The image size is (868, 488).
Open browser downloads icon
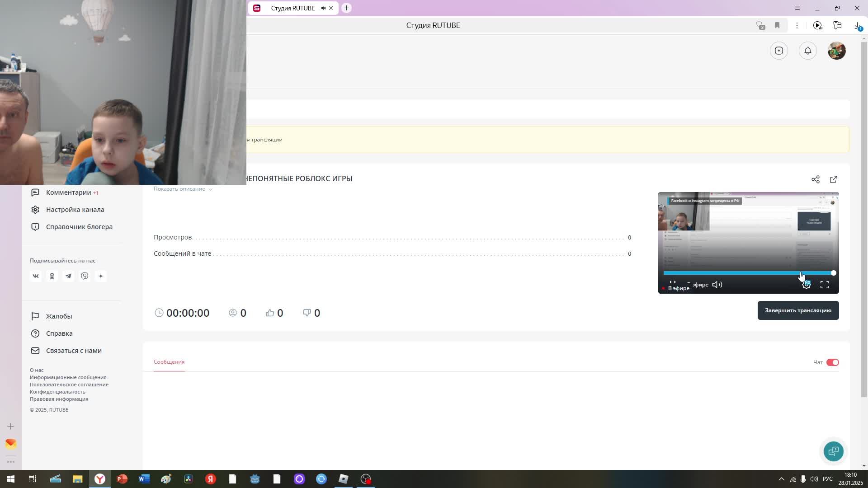(858, 26)
